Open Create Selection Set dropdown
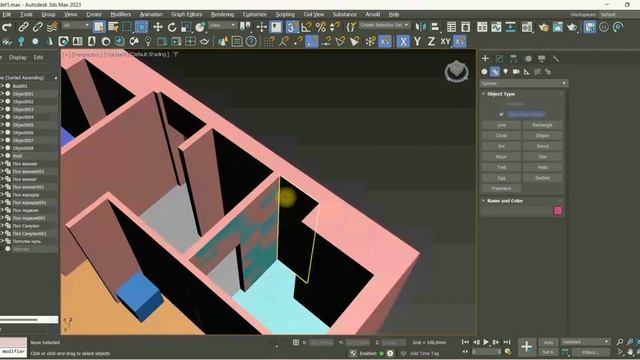Screen dimensions: 640x360 coord(384,25)
